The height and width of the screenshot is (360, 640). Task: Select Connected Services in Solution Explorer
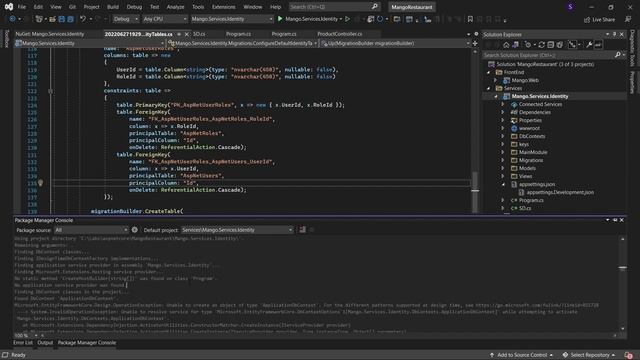coord(540,104)
